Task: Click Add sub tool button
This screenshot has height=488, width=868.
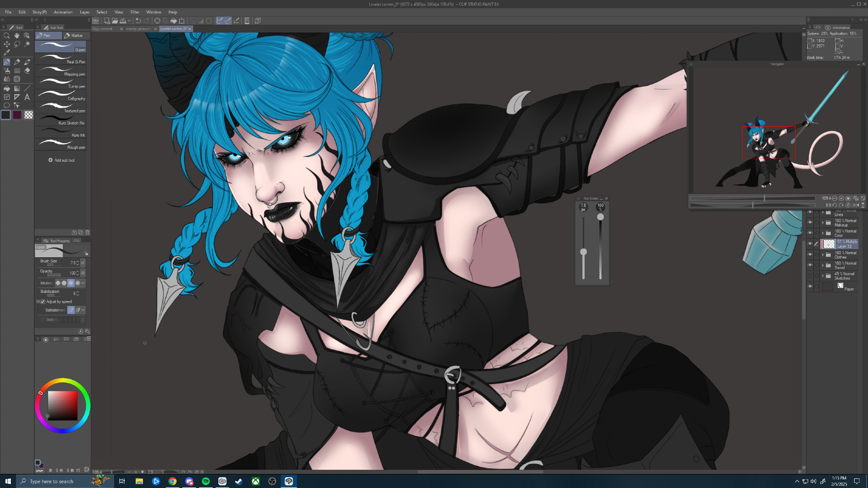Action: pos(61,160)
